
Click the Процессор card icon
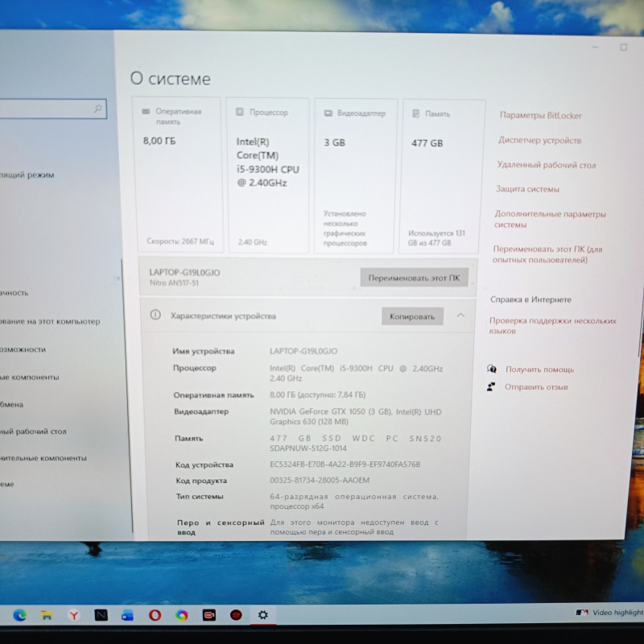point(240,112)
